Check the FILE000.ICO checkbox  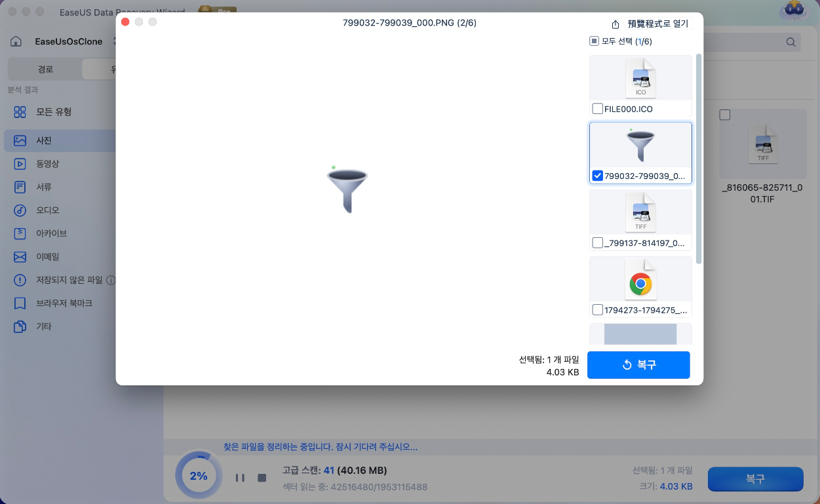[597, 109]
